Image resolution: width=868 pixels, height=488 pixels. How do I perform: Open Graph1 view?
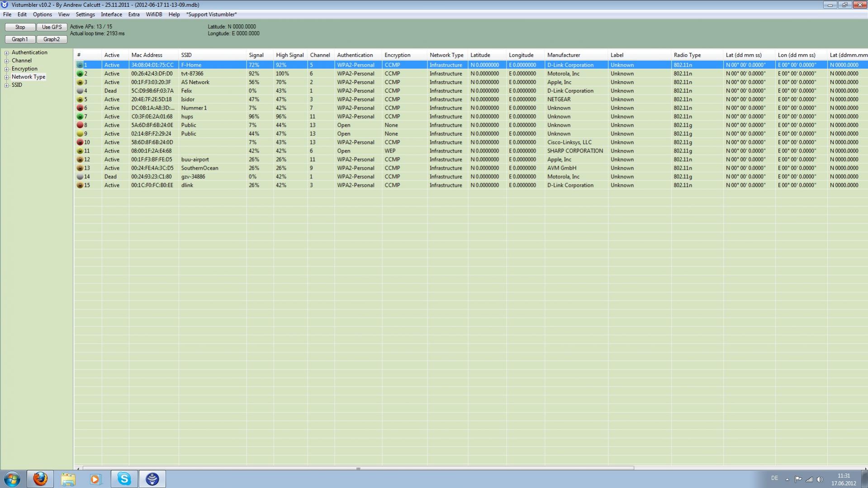(x=20, y=39)
